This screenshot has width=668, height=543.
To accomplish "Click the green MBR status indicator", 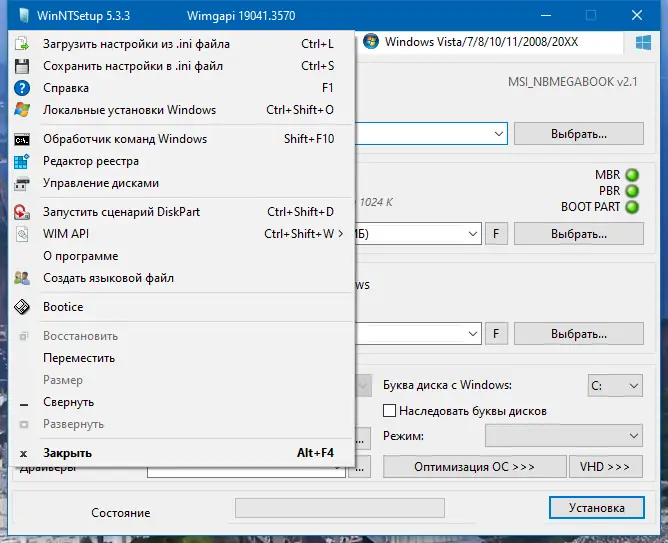I will click(632, 175).
